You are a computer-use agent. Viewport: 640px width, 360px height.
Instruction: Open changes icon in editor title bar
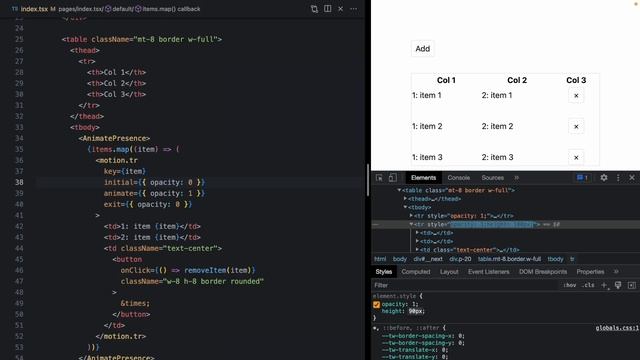pos(314,9)
